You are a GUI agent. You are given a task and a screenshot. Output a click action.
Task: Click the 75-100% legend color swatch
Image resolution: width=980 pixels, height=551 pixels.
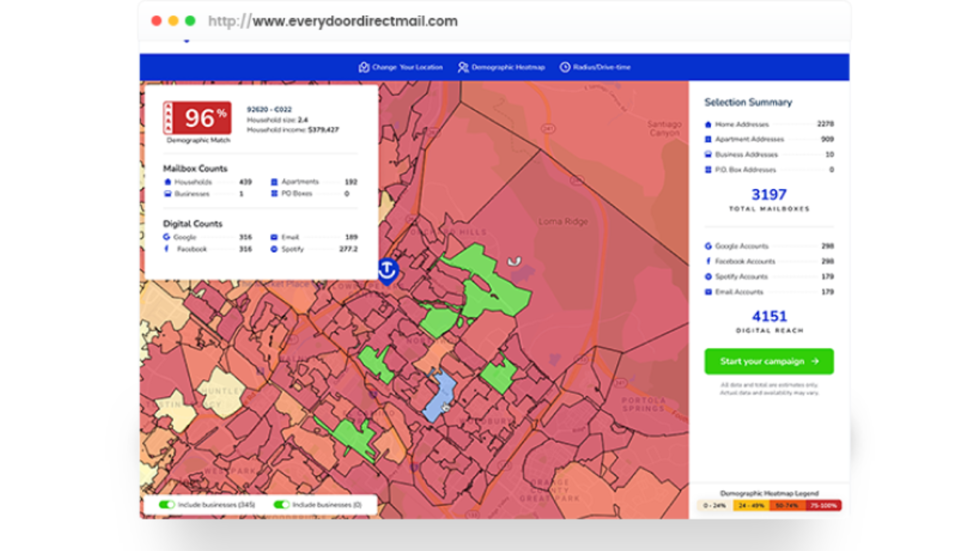point(823,506)
